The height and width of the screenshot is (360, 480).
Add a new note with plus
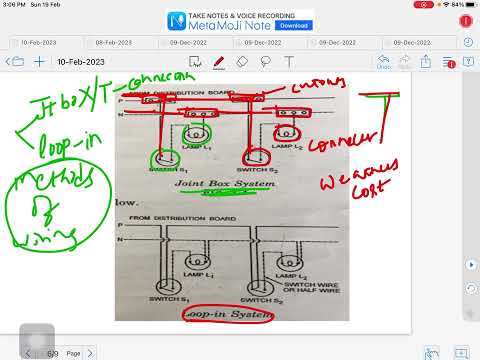[x=39, y=62]
